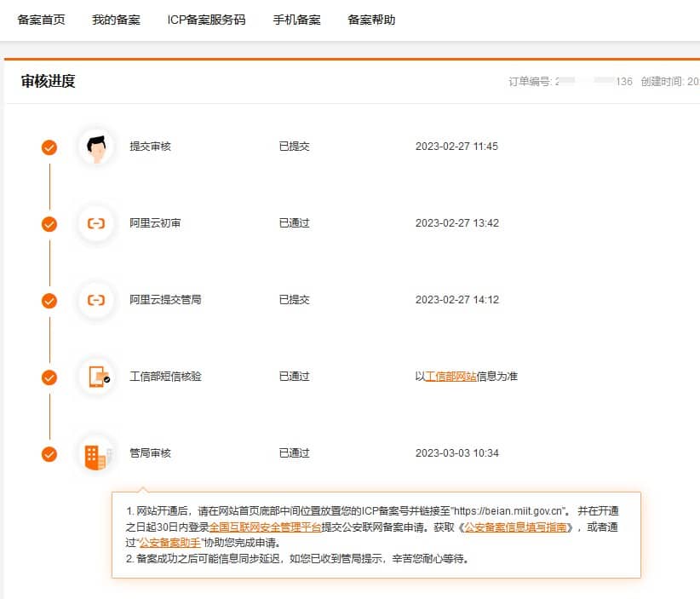Click the Aliyun logo icon beside 阿里云初审

pyautogui.click(x=96, y=223)
